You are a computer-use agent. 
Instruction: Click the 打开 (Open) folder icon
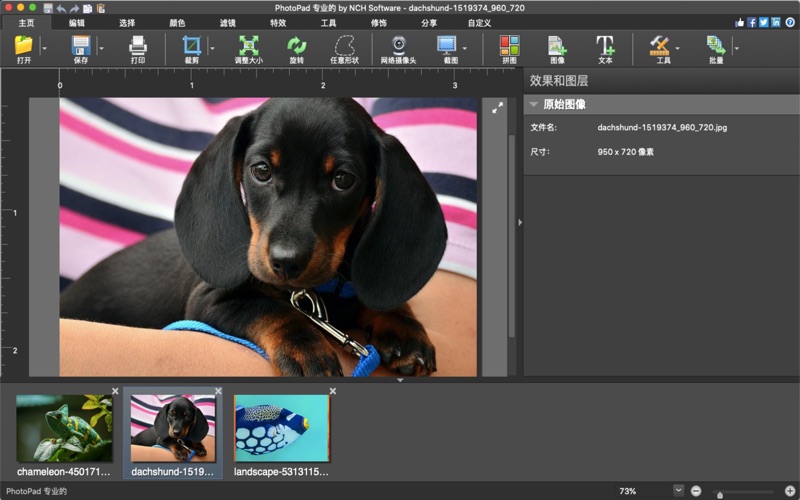(x=23, y=45)
